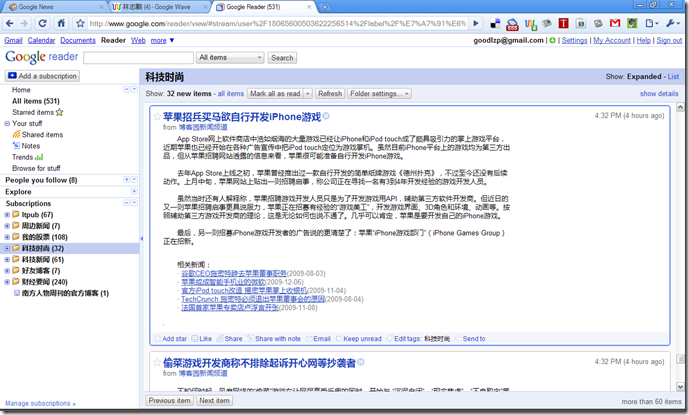Open Notes in sidebar
The height and width of the screenshot is (415, 689).
[26, 146]
